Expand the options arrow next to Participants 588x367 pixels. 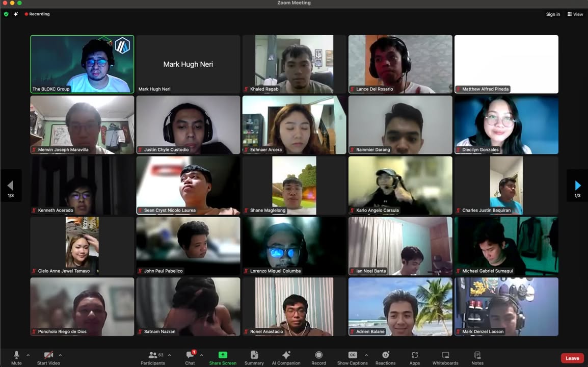coord(170,355)
